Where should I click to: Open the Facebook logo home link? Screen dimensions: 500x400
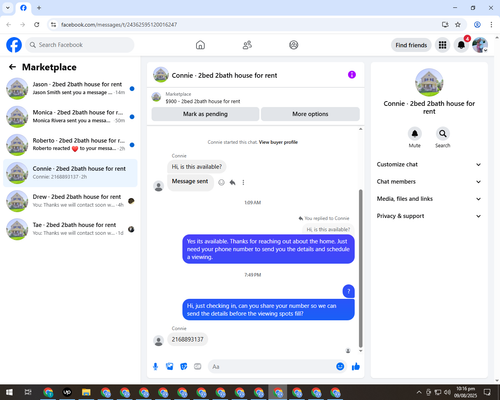point(14,45)
